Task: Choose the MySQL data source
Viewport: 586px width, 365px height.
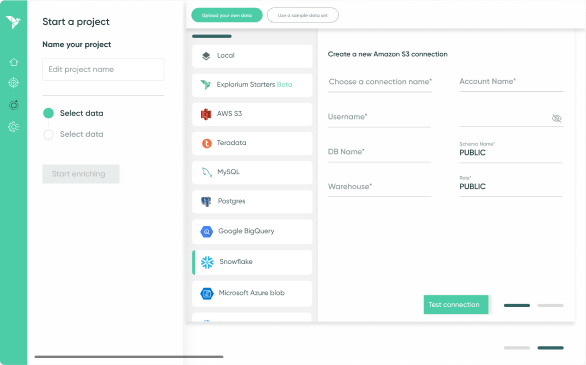Action: [252, 172]
